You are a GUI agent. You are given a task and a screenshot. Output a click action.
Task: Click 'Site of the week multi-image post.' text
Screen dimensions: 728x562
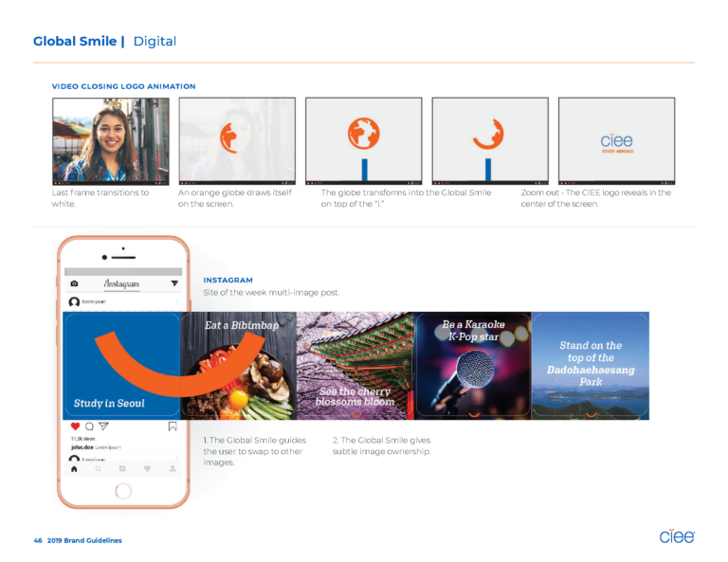(271, 292)
